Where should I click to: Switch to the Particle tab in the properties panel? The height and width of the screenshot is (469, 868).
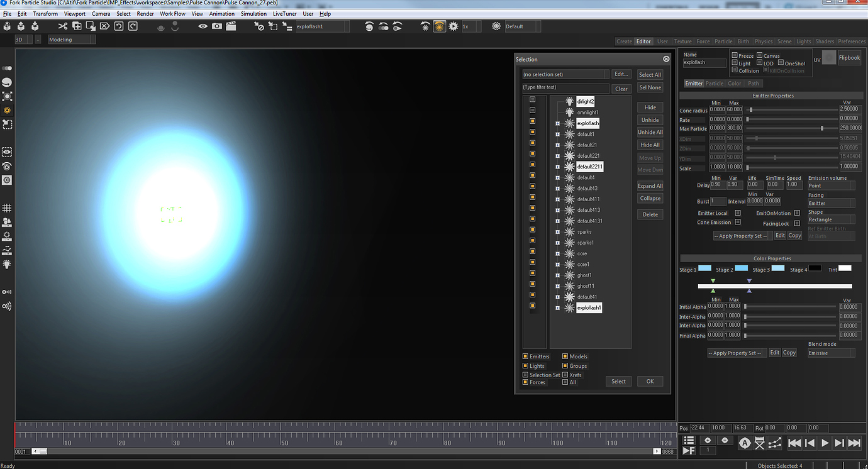pyautogui.click(x=715, y=82)
